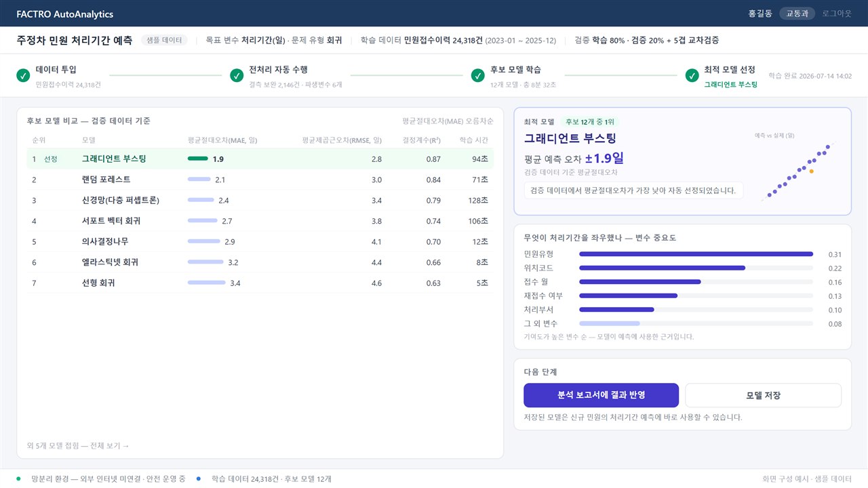Click the 0.87 R² value cell
The image size is (868, 488).
pyautogui.click(x=433, y=159)
